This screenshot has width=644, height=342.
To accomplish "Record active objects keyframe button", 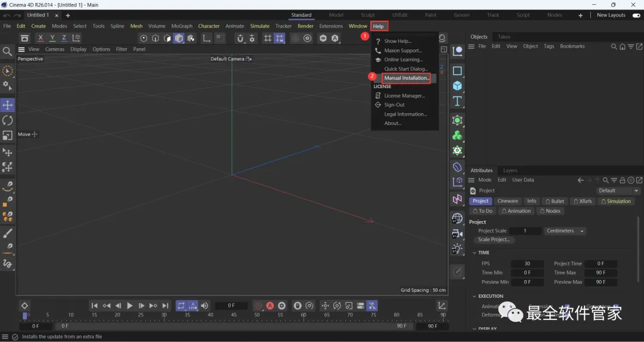I will [x=258, y=306].
